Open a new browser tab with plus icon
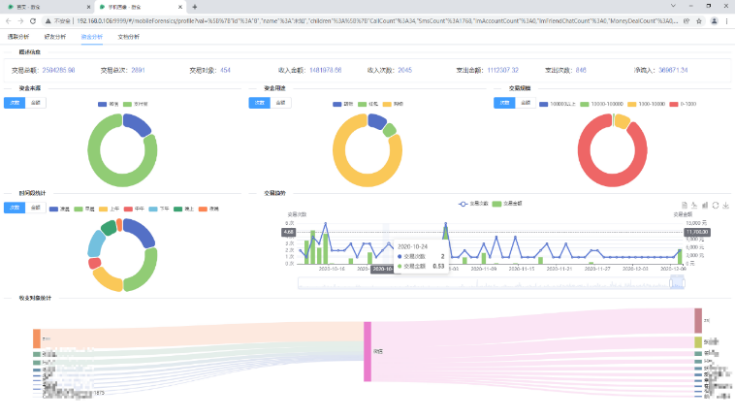Image resolution: width=735 pixels, height=419 pixels. coord(195,7)
